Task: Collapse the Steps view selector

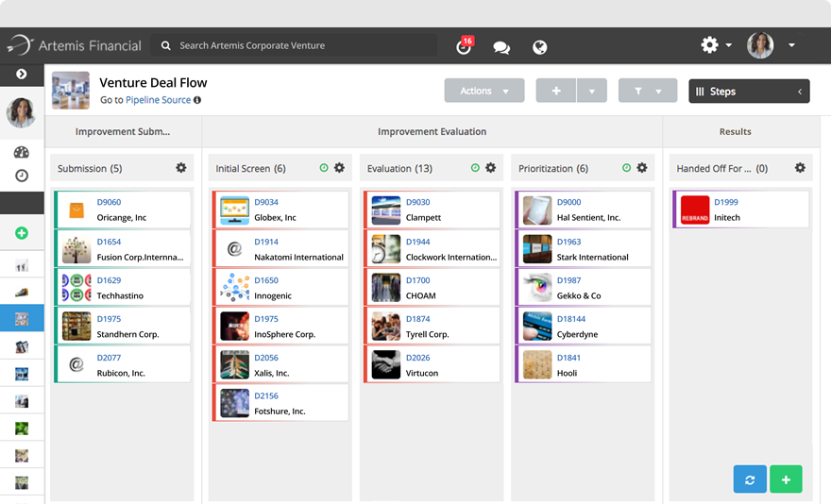Action: pos(749,92)
